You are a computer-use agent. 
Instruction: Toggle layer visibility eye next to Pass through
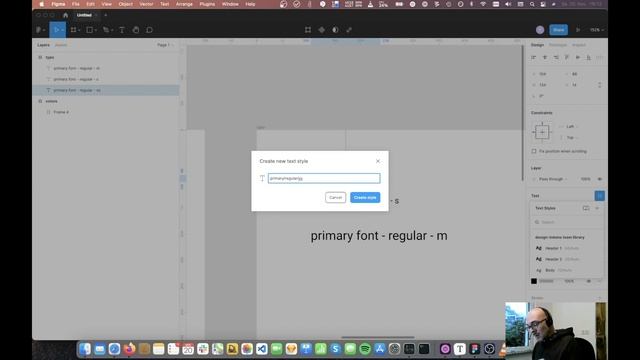pos(600,179)
